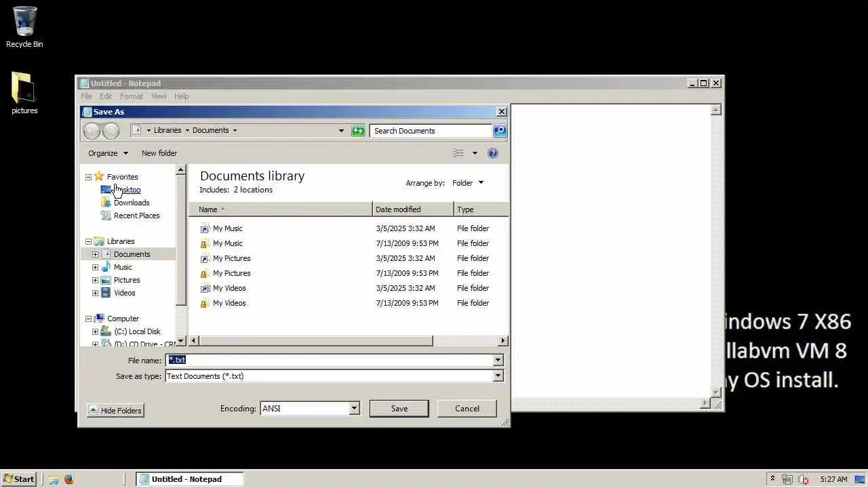Collapse the Computer group
The height and width of the screenshot is (488, 868).
click(x=88, y=319)
